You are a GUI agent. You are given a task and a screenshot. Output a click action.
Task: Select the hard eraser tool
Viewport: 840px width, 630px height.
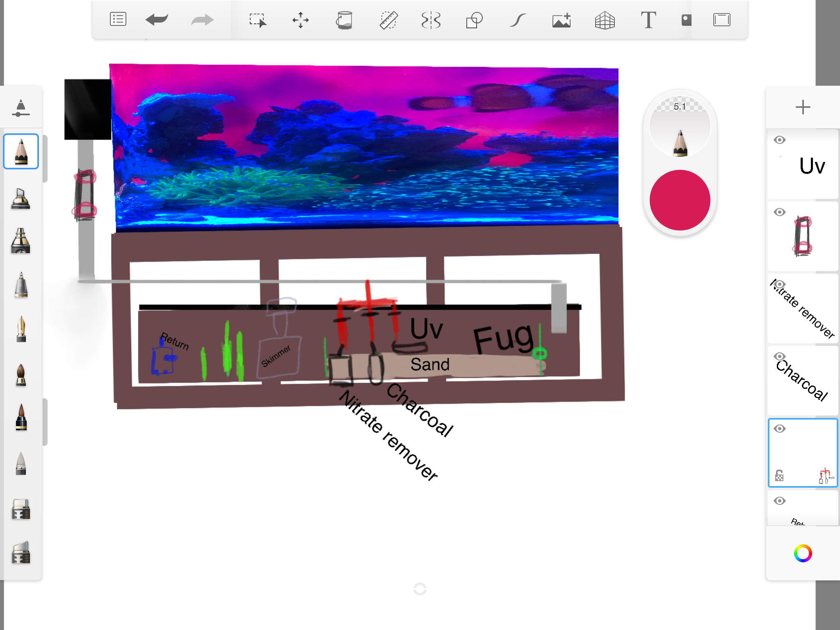tap(21, 509)
